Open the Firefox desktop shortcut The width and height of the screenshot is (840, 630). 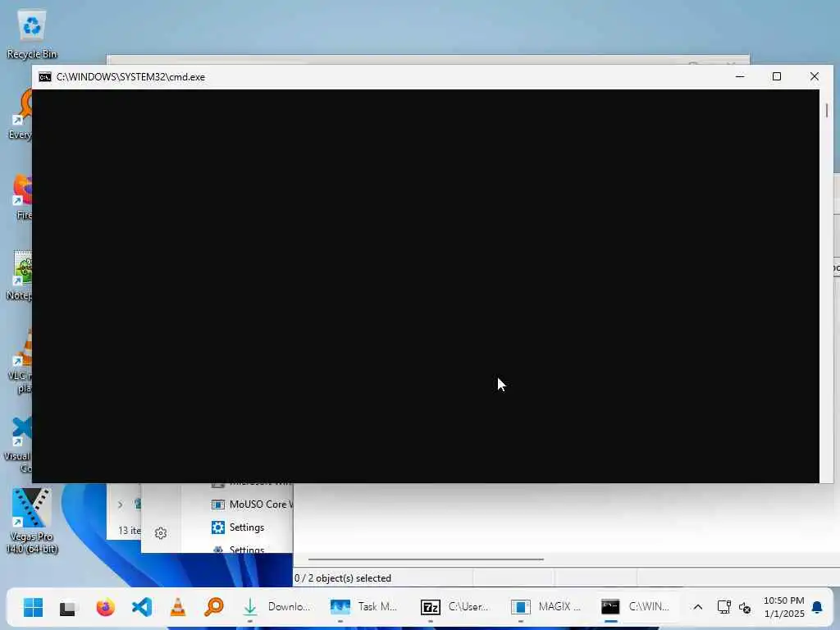click(24, 197)
